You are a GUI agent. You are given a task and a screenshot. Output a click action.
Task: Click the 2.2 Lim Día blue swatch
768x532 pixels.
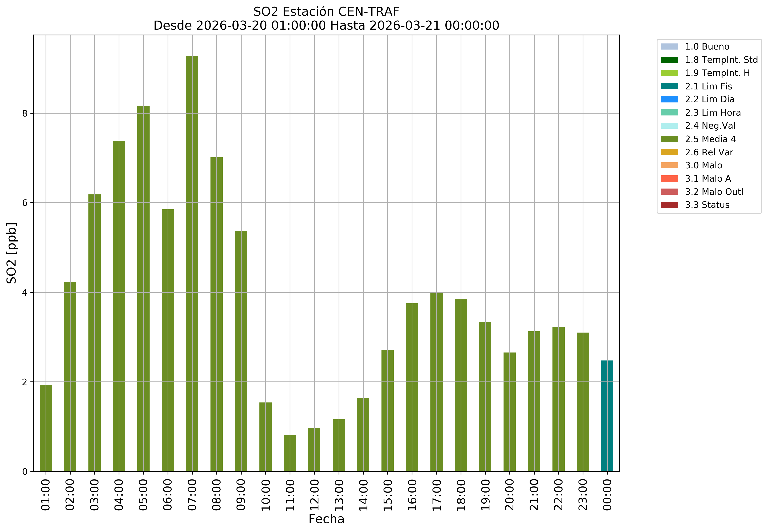(x=669, y=99)
